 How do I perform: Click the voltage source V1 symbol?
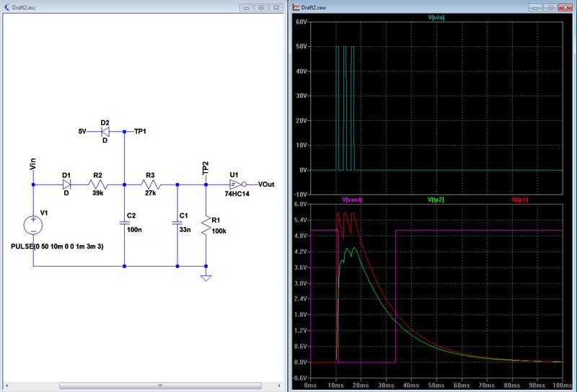coord(33,225)
